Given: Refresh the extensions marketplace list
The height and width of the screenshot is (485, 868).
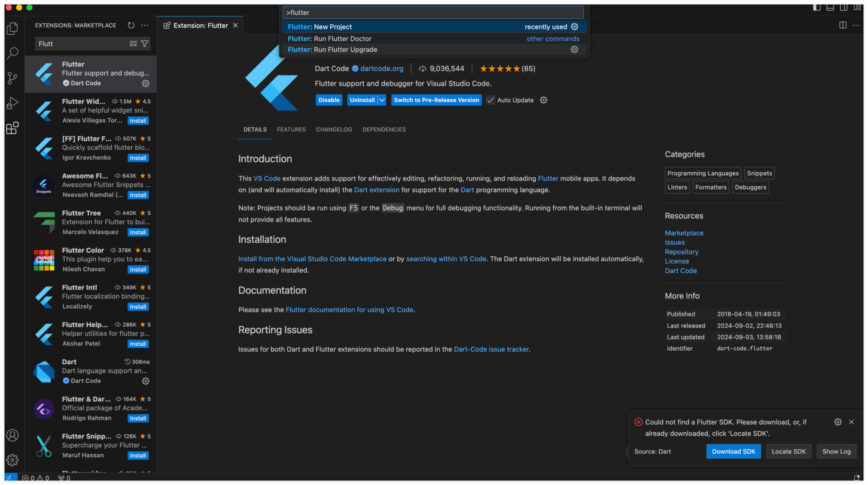Looking at the screenshot, I should (x=131, y=25).
